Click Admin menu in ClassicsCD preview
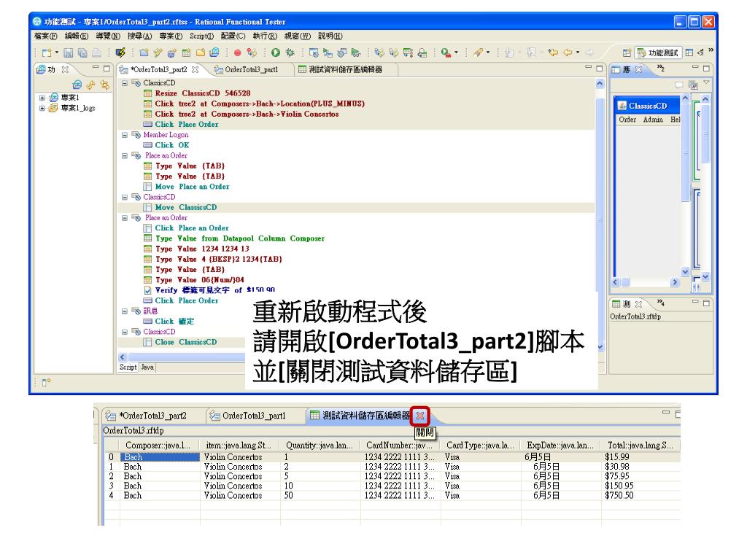This screenshot has height=560, width=747. point(653,120)
